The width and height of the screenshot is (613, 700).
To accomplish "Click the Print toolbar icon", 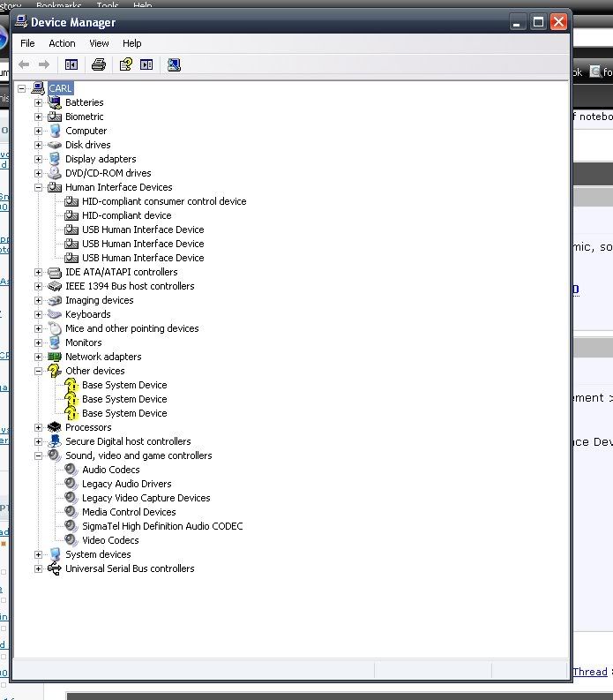I will tap(99, 64).
